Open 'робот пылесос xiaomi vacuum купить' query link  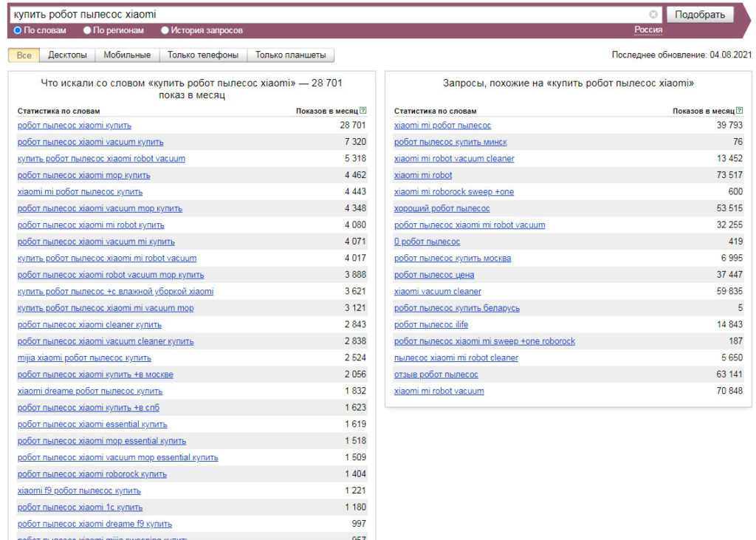[90, 142]
